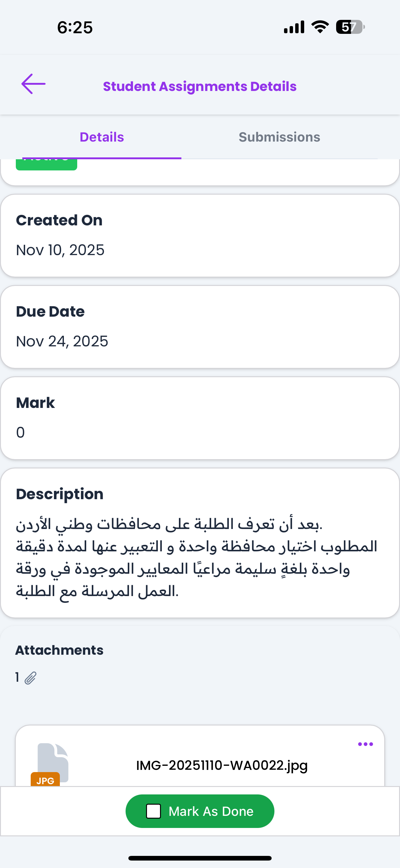Tap the Arabic description text
The height and width of the screenshot is (868, 400).
coord(197,557)
